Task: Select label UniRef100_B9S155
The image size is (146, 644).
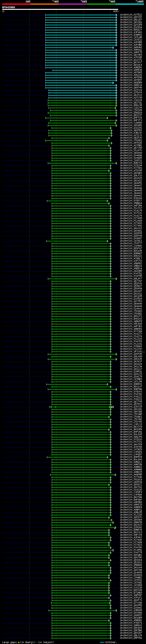Action: point(131,251)
